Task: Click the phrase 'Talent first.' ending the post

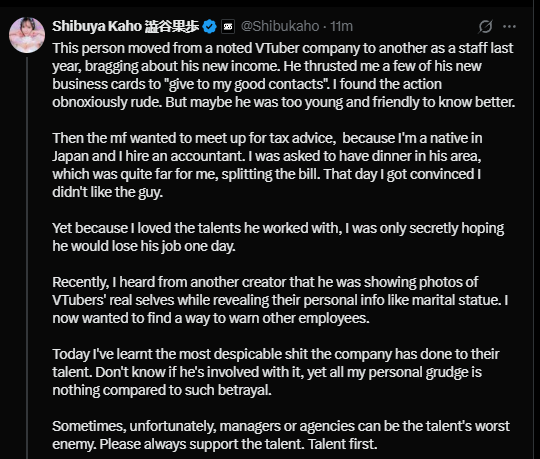Action: [343, 444]
